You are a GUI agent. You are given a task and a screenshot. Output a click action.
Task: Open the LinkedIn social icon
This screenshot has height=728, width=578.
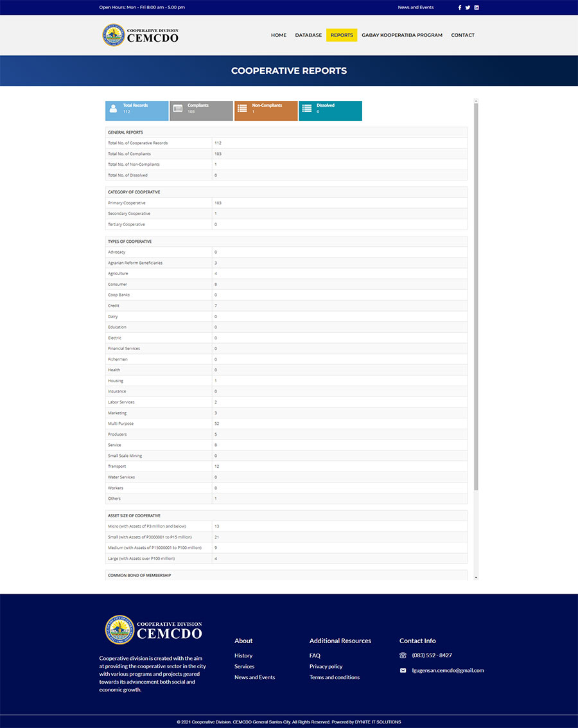click(477, 8)
